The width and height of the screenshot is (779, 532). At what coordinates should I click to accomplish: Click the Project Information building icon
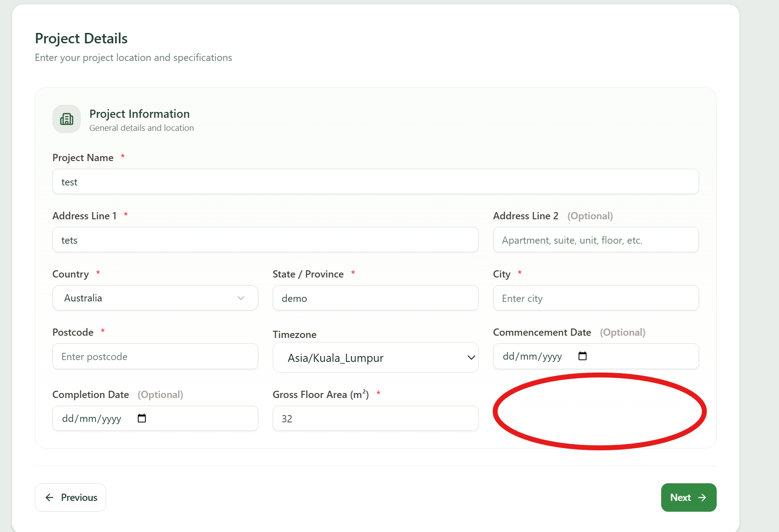[x=67, y=119]
